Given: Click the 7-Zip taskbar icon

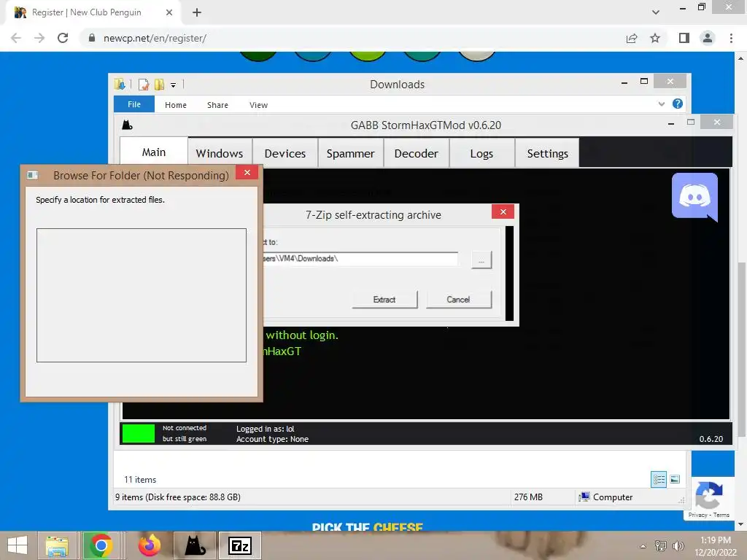Looking at the screenshot, I should [x=240, y=545].
